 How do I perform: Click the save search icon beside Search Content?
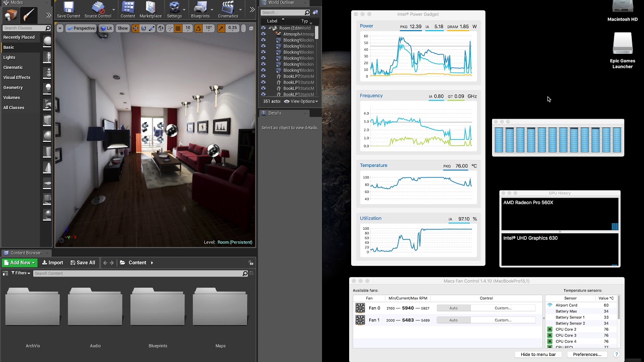[252, 273]
